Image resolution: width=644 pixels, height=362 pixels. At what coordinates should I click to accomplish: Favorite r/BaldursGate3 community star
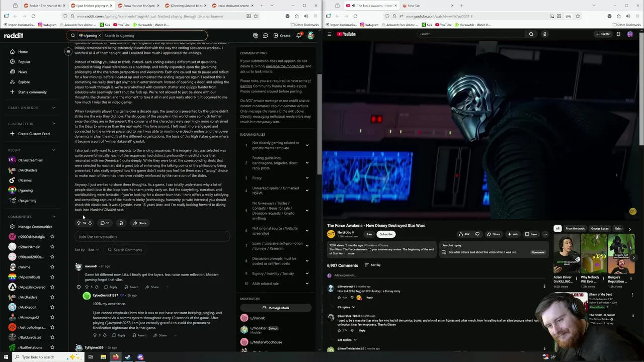pyautogui.click(x=52, y=337)
